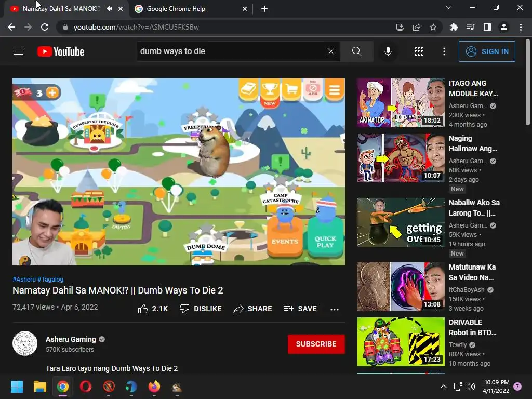This screenshot has height=399, width=532.
Task: Open Naging Halimaw Ang video thumbnail
Action: (x=401, y=158)
